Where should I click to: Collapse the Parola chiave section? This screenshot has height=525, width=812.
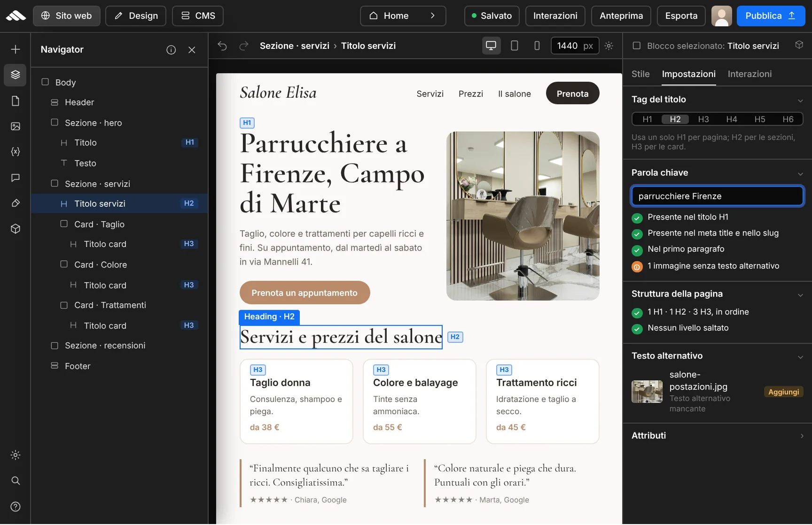coord(800,173)
